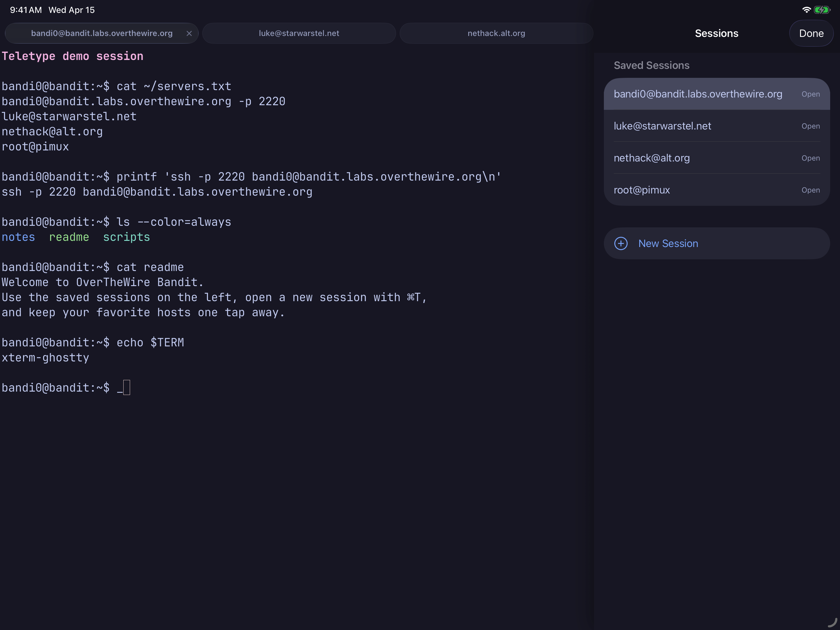Click Open next to root@pimux

coord(810,190)
